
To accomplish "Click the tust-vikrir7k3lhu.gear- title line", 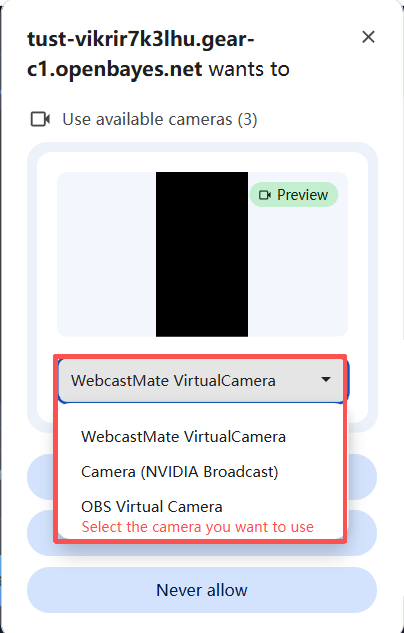I will 140,40.
